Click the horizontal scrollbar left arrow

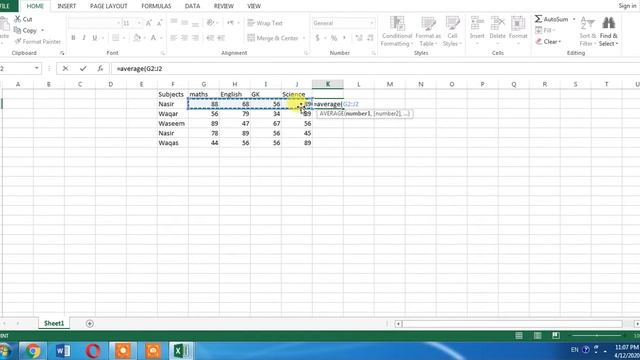(x=399, y=324)
